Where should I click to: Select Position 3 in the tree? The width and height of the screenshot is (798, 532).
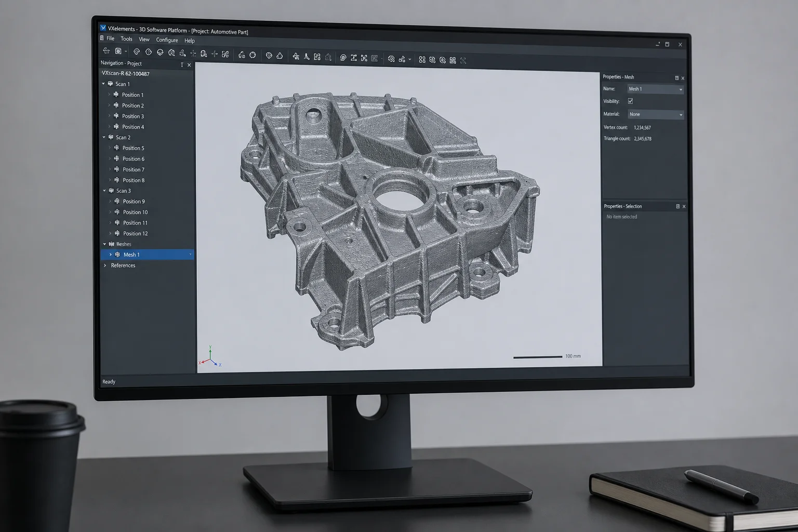tap(133, 116)
